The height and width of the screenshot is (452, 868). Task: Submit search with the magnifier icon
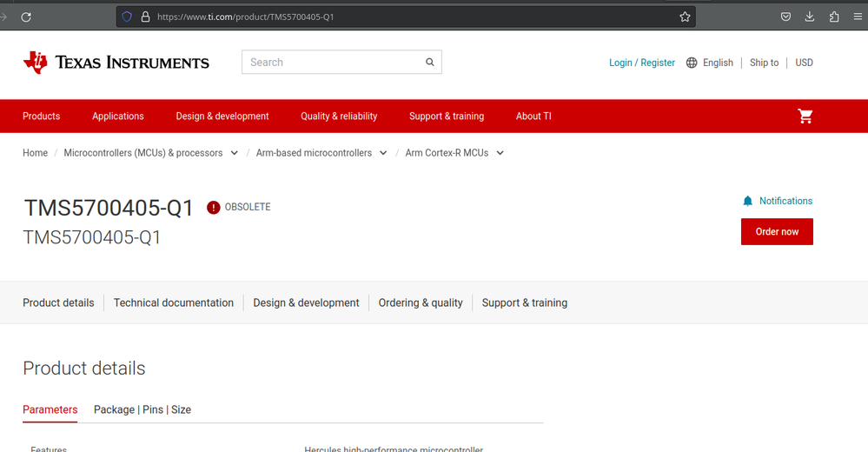(x=429, y=62)
